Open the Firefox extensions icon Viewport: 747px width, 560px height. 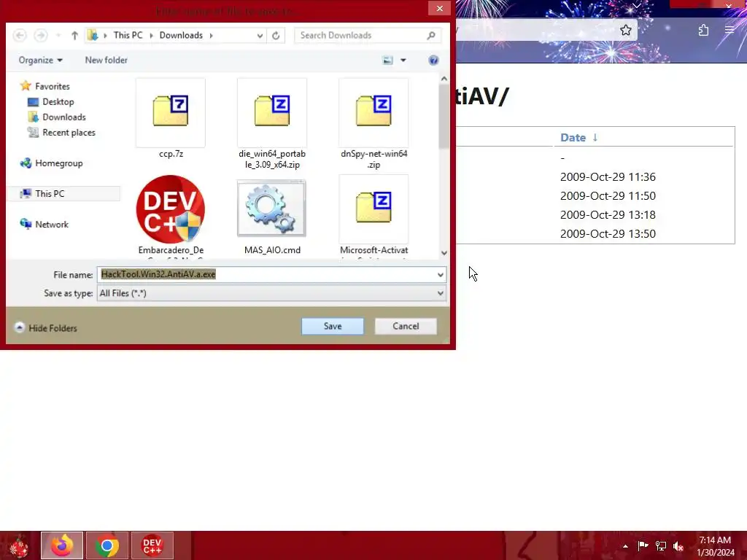(704, 31)
